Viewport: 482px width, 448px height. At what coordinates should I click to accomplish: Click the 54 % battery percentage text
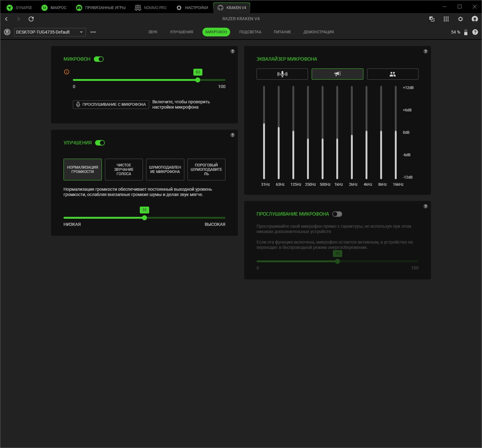point(456,32)
